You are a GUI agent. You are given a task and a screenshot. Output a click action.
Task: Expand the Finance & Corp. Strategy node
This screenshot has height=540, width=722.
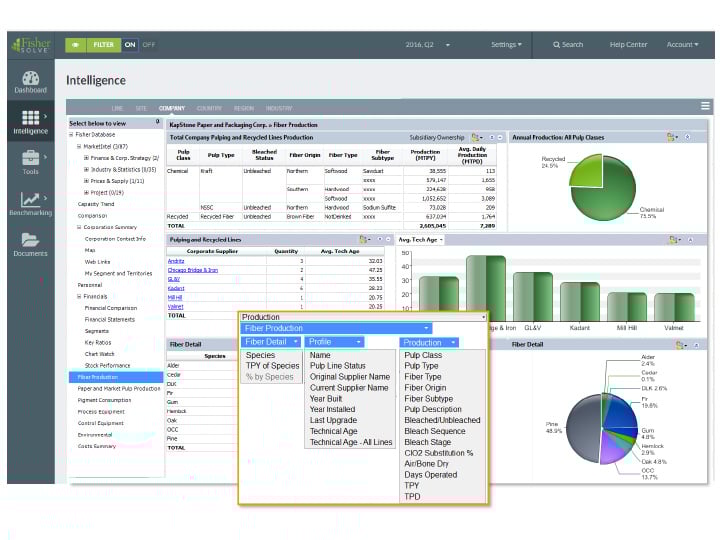coord(87,158)
